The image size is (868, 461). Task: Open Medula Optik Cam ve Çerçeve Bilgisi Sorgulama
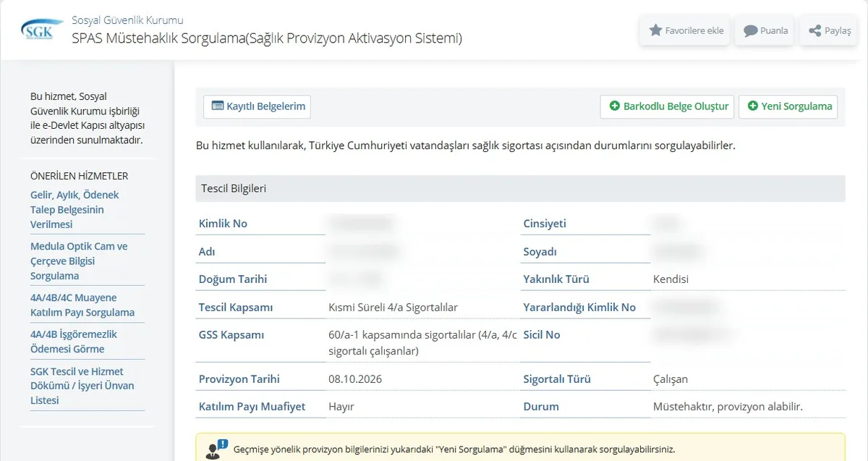point(79,261)
